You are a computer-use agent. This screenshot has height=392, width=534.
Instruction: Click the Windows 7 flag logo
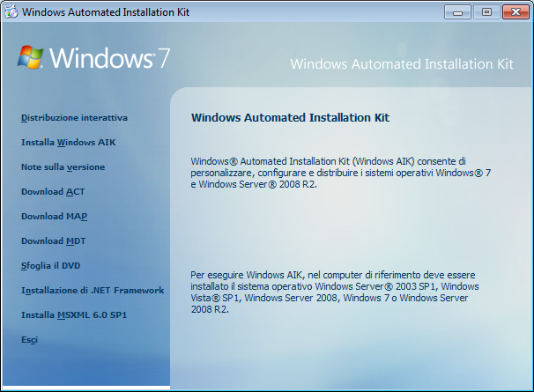coord(30,57)
